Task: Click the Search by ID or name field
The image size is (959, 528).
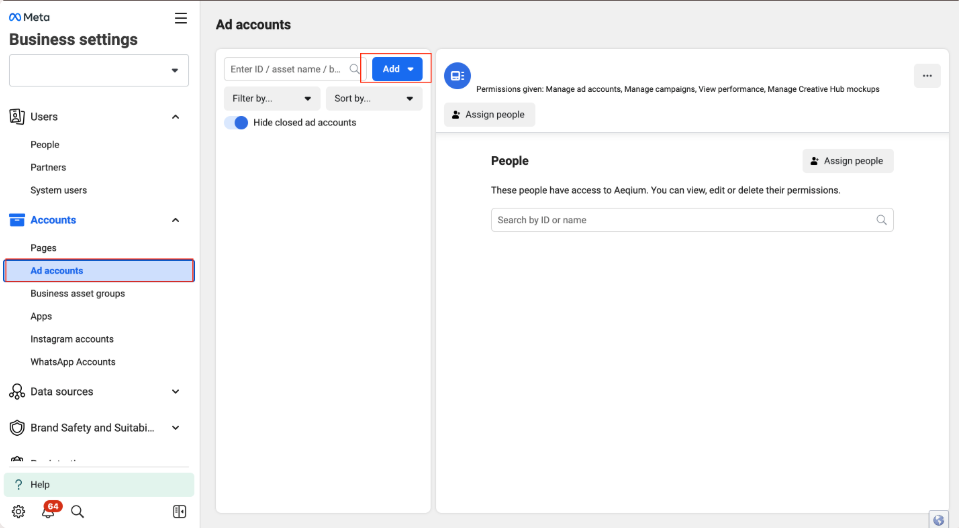Action: (683, 220)
